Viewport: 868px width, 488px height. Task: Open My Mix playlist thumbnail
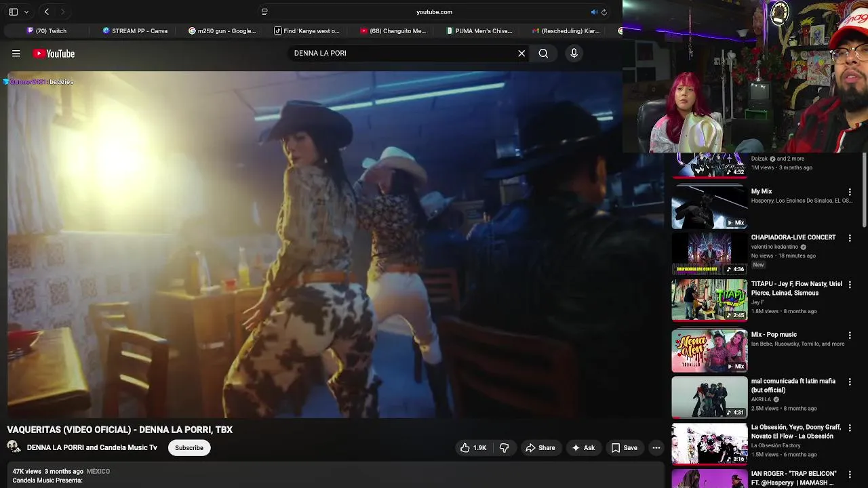(x=709, y=207)
